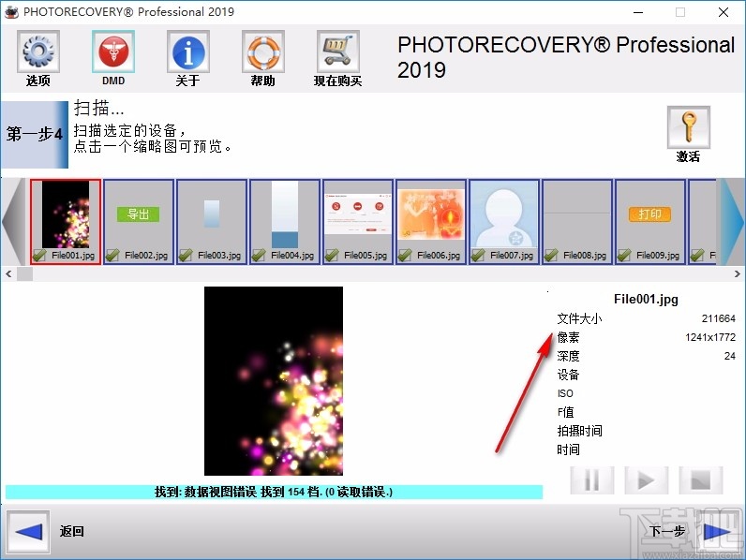Open the 帮助 lifebuoy help icon
This screenshot has height=560, width=746.
(263, 52)
